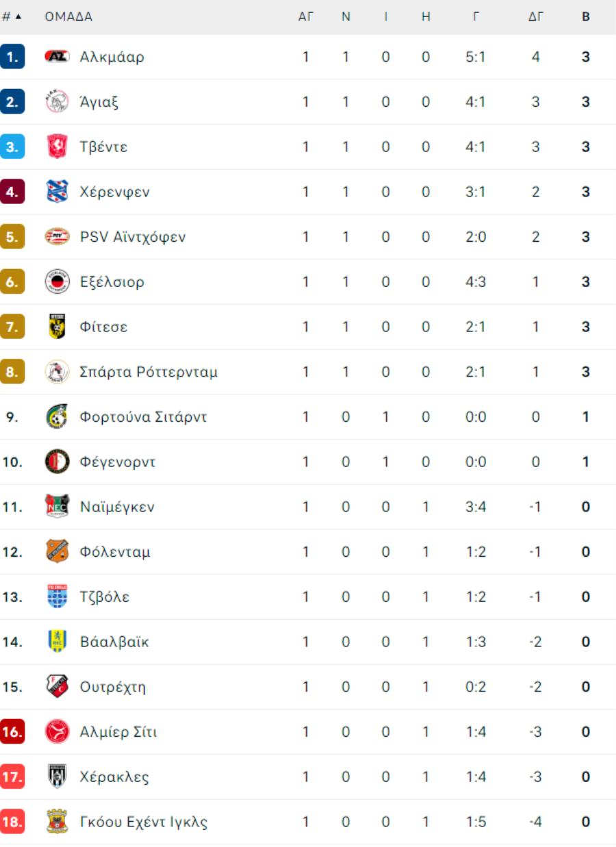Click the Vitesse club logo
The height and width of the screenshot is (847, 616).
[x=57, y=327]
